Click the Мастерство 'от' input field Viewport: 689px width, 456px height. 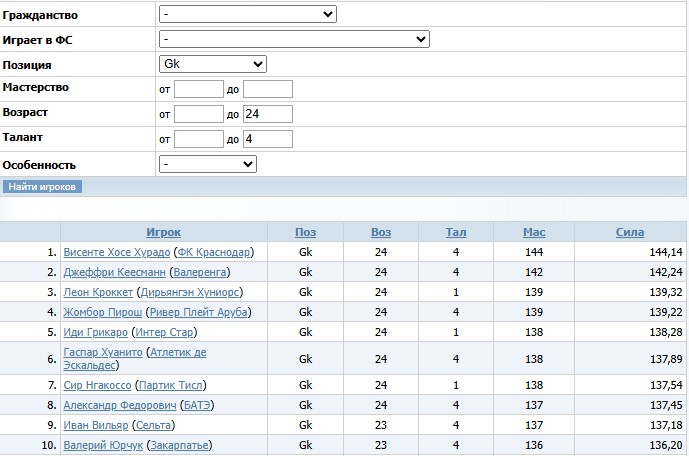[x=199, y=89]
